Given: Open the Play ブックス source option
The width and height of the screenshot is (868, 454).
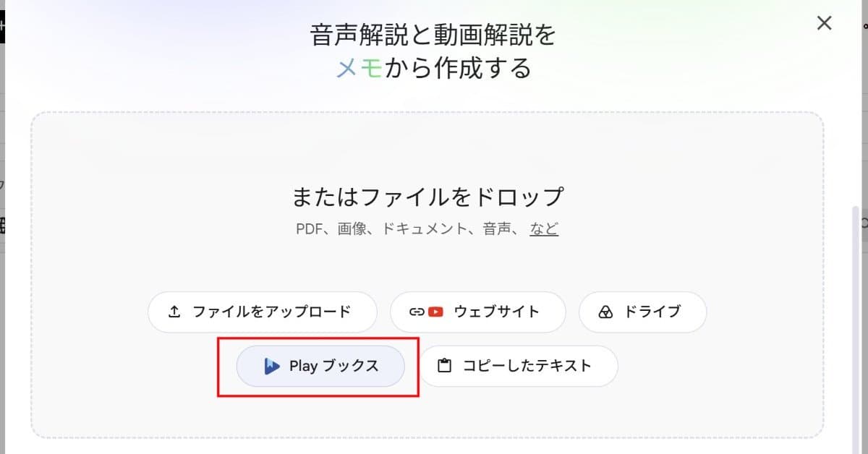Looking at the screenshot, I should pyautogui.click(x=320, y=366).
